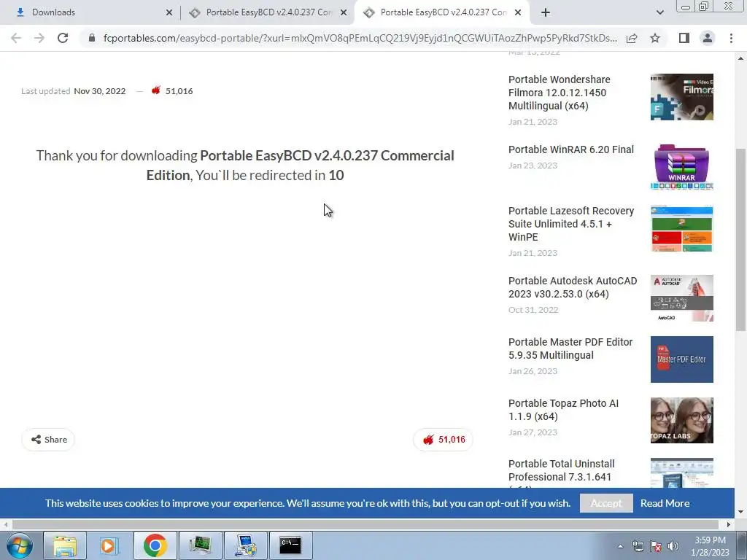Open the Chrome three-dot menu
Viewport: 747px width, 560px height.
(x=731, y=38)
